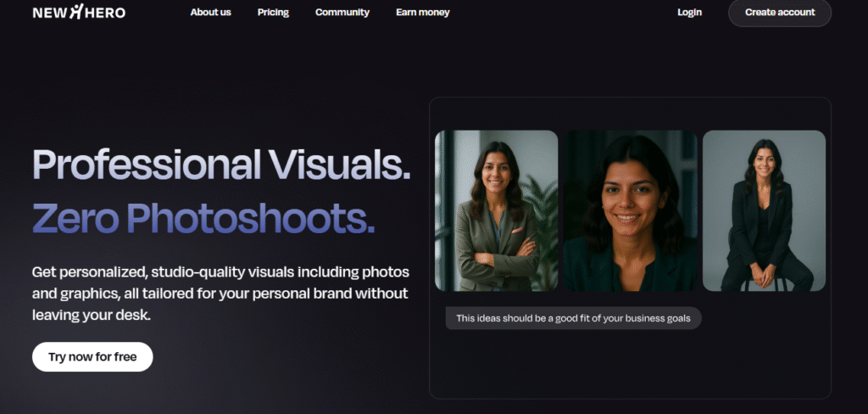Open the Community nav link
This screenshot has height=414, width=868.
point(342,13)
